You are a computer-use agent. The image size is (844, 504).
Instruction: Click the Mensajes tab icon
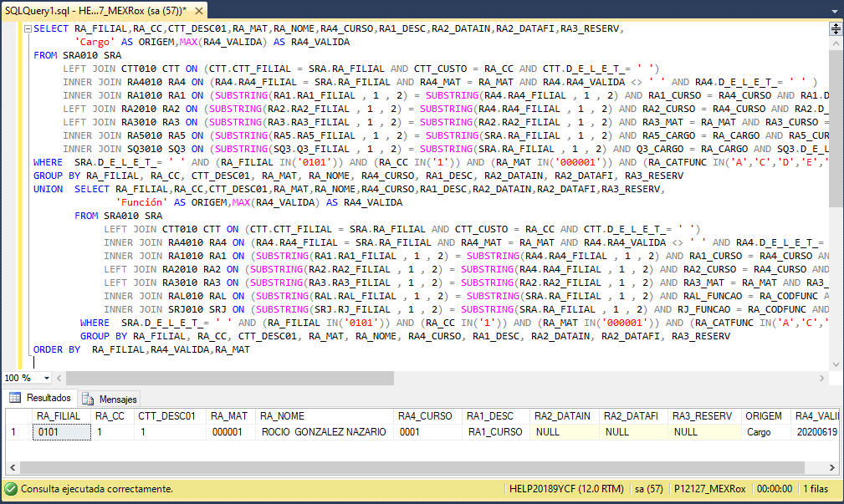[88, 400]
